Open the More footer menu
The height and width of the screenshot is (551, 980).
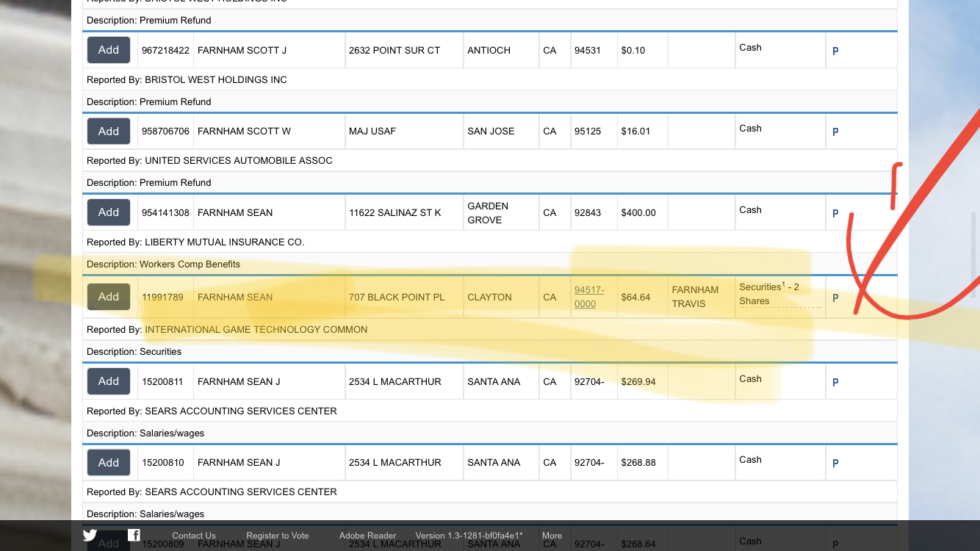click(x=552, y=536)
